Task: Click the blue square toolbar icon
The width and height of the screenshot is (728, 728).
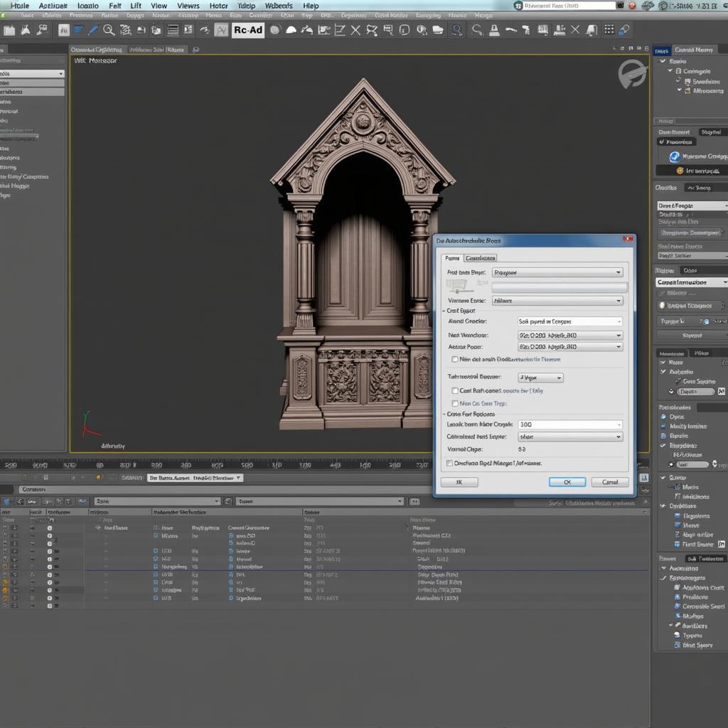Action: coord(78,30)
